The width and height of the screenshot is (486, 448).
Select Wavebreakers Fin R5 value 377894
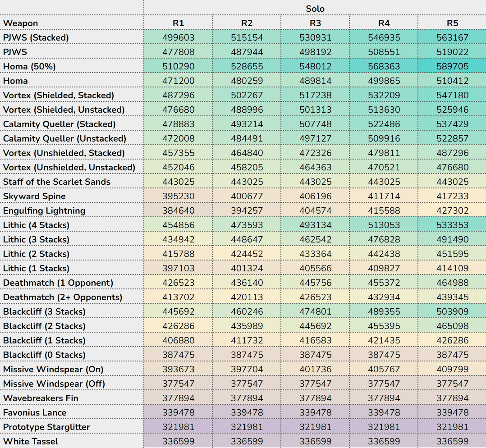[x=452, y=398]
